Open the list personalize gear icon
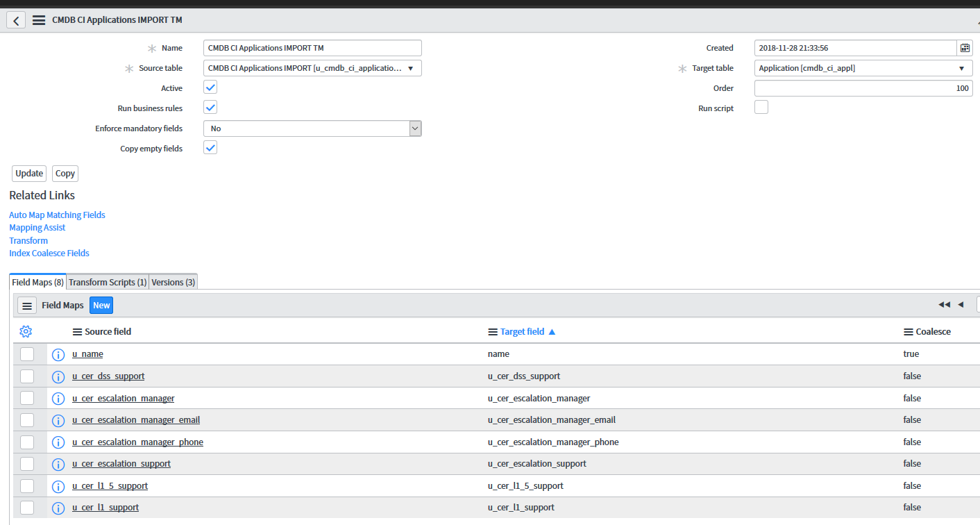 (26, 331)
